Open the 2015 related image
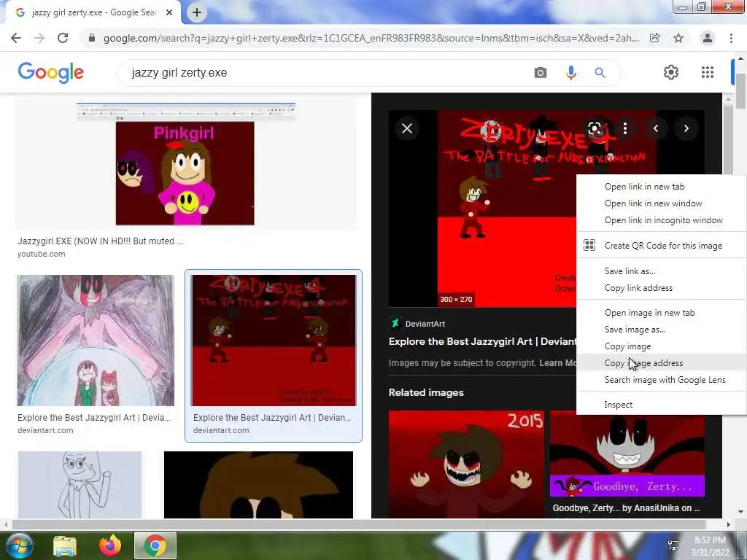Viewport: 747px width, 560px height. [466, 464]
